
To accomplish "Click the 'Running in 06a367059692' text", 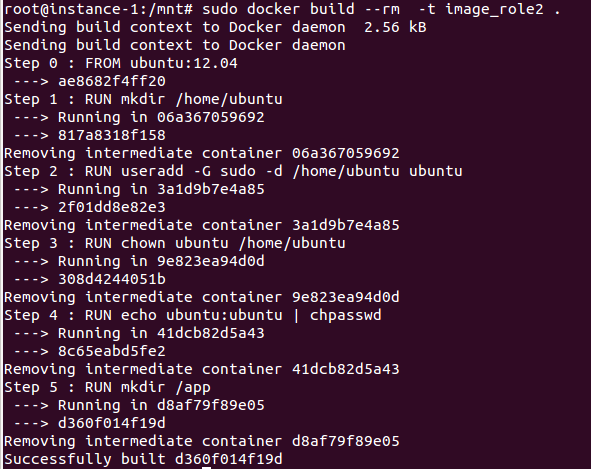I will click(x=161, y=117).
